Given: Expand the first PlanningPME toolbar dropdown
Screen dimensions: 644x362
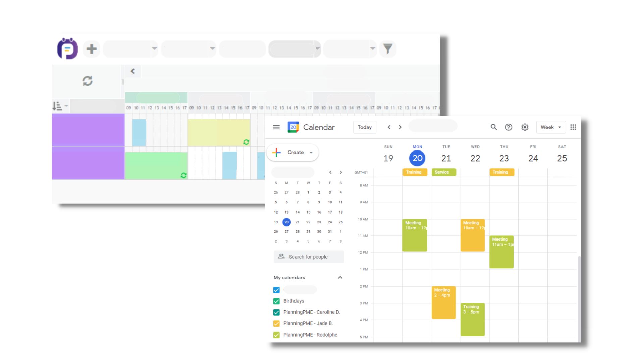Looking at the screenshot, I should 154,49.
